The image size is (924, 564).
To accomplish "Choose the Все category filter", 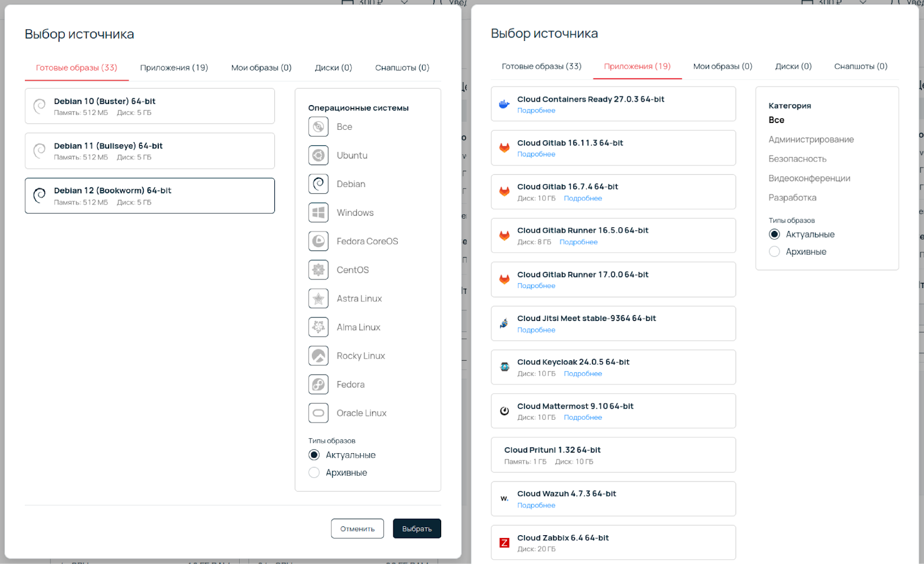I will coord(776,120).
